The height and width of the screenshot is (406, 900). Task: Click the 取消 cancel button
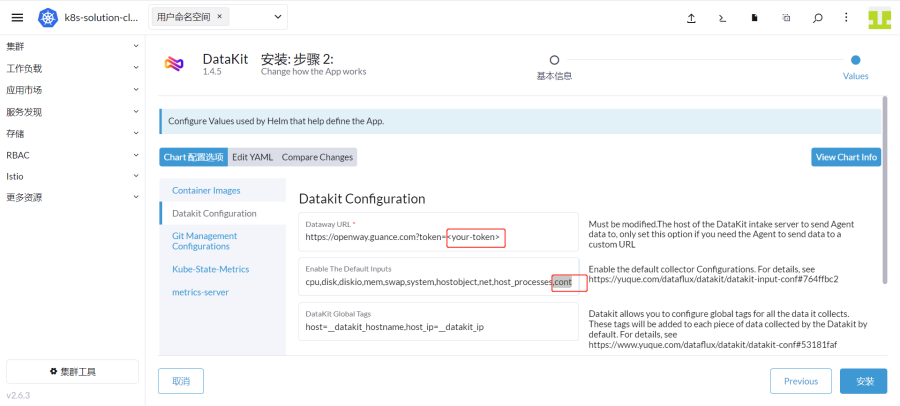[x=181, y=381]
